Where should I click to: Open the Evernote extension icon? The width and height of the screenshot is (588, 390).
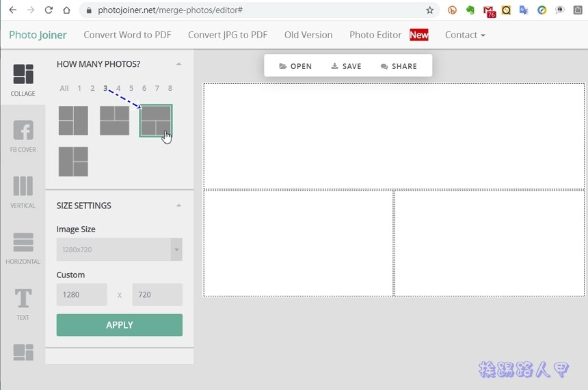[470, 10]
